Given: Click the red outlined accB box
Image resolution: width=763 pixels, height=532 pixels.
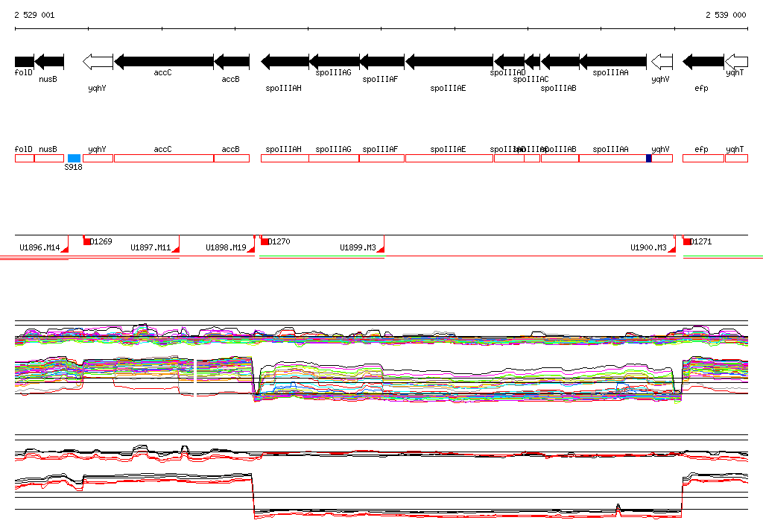Looking at the screenshot, I should [x=232, y=158].
